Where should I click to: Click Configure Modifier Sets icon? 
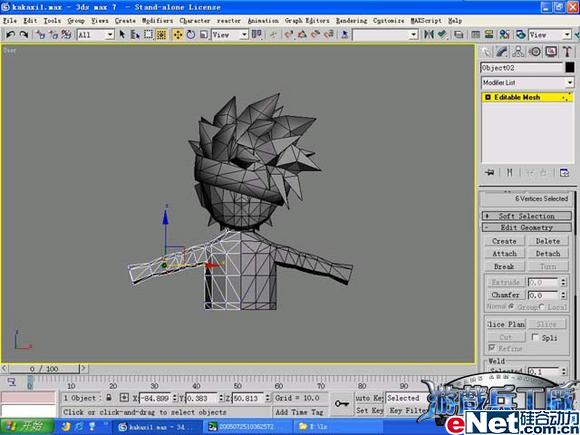coord(564,173)
